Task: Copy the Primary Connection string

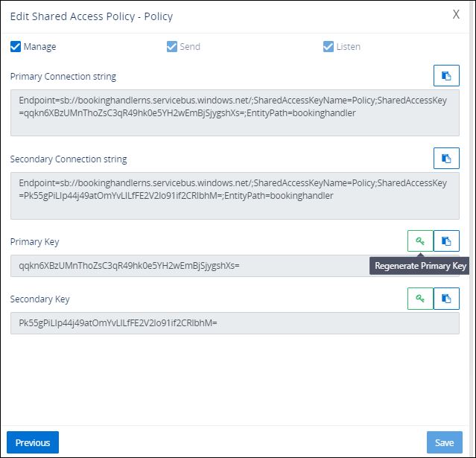Action: tap(446, 76)
